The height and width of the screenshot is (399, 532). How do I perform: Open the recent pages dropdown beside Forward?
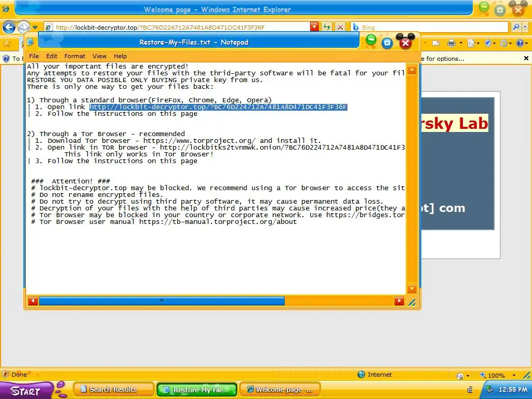coord(35,27)
